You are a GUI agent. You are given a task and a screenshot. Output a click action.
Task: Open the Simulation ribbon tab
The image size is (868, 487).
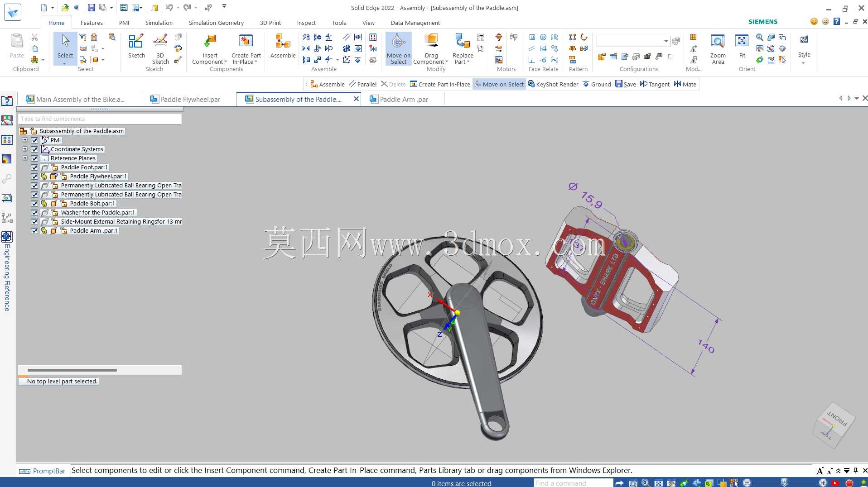(159, 23)
